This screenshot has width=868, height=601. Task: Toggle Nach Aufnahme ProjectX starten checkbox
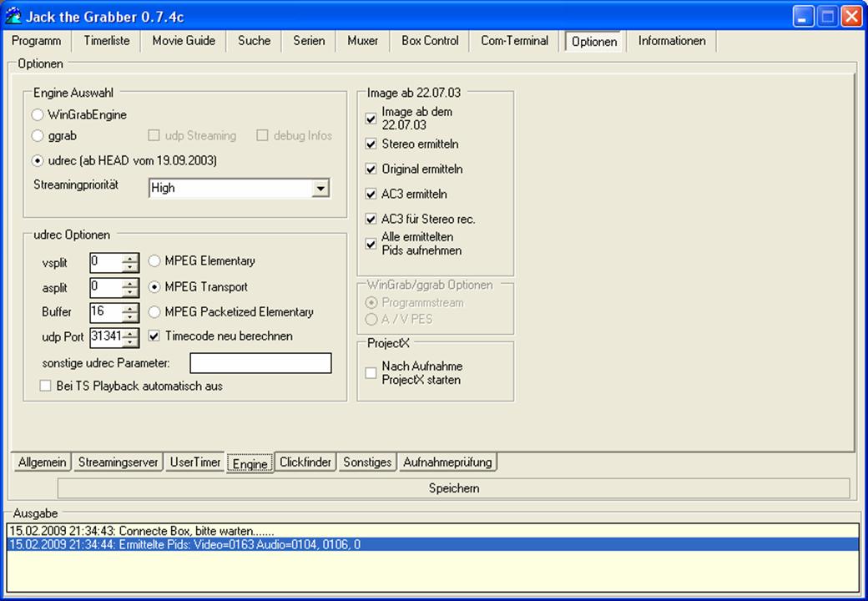(x=371, y=373)
